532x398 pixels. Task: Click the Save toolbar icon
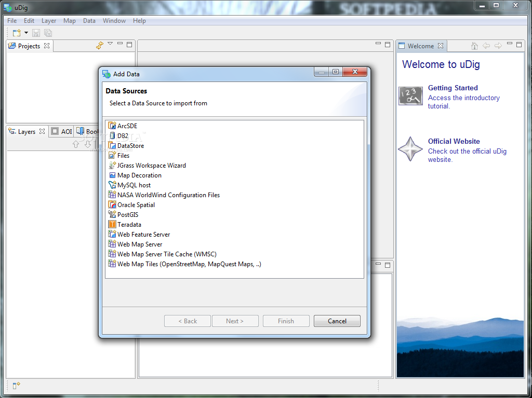36,33
